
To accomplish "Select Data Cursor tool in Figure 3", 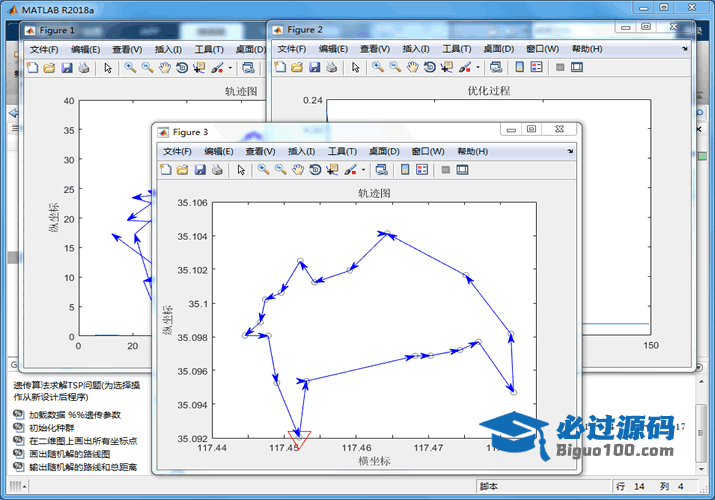I will pos(332,170).
